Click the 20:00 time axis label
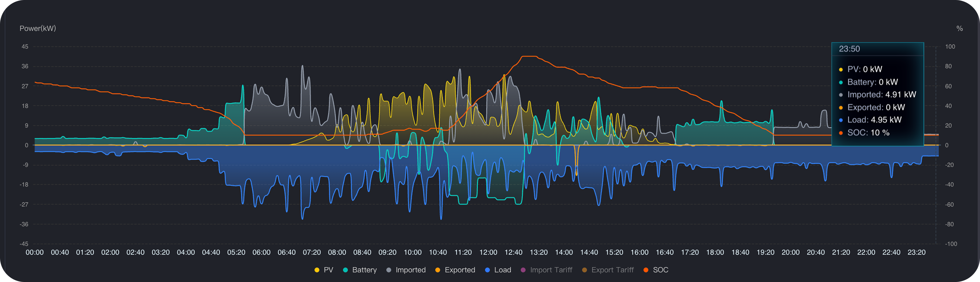This screenshot has height=282, width=980. (x=790, y=252)
